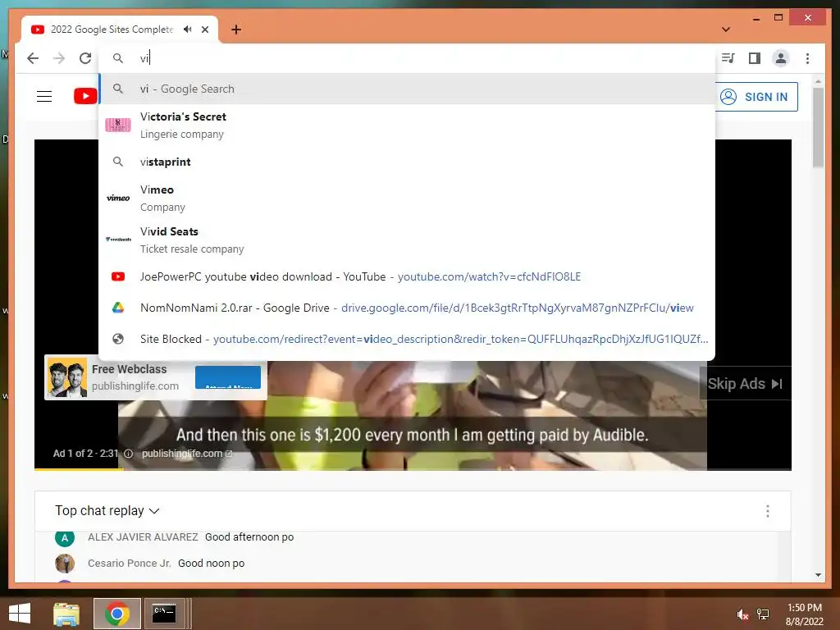Toggle the Chrome side panel icon

pos(755,58)
